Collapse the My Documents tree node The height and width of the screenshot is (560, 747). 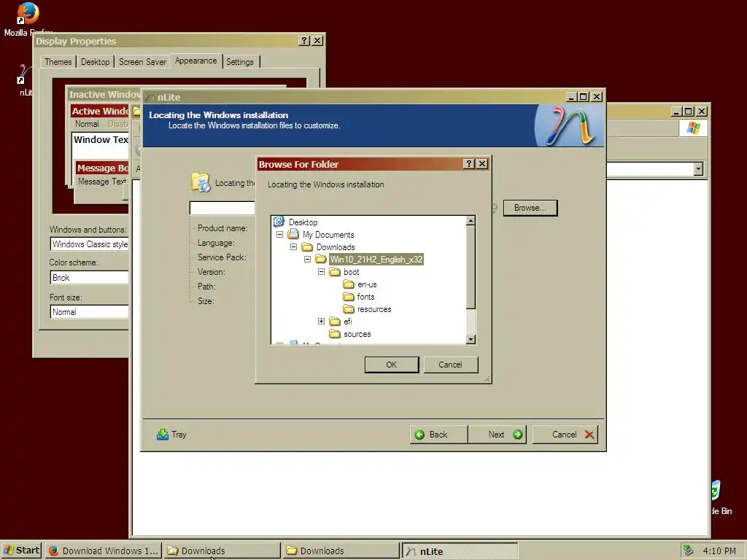point(279,234)
